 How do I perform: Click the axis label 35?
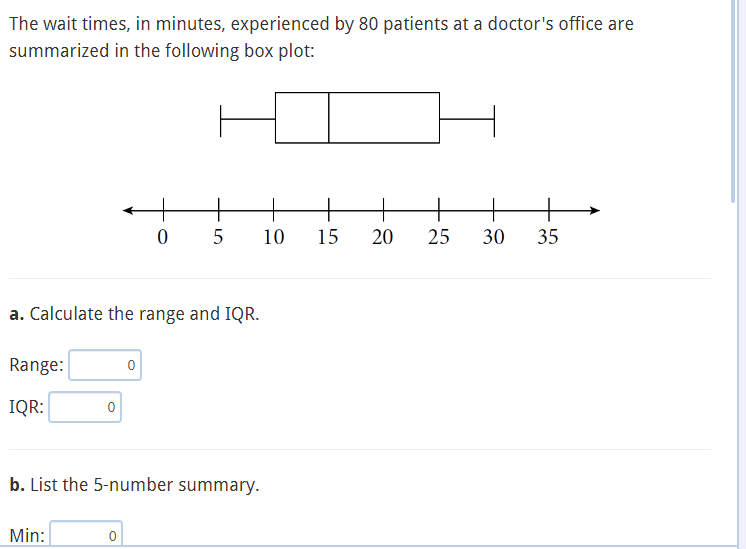pos(548,236)
